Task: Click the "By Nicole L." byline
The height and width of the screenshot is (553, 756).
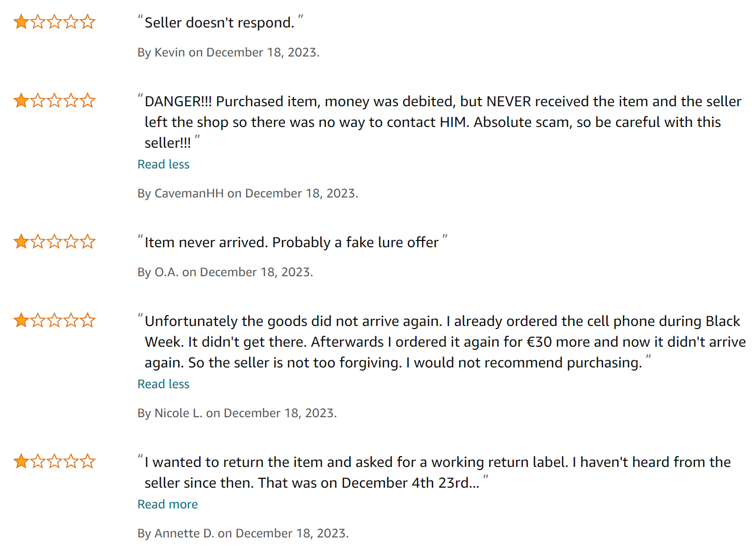Action: [237, 413]
